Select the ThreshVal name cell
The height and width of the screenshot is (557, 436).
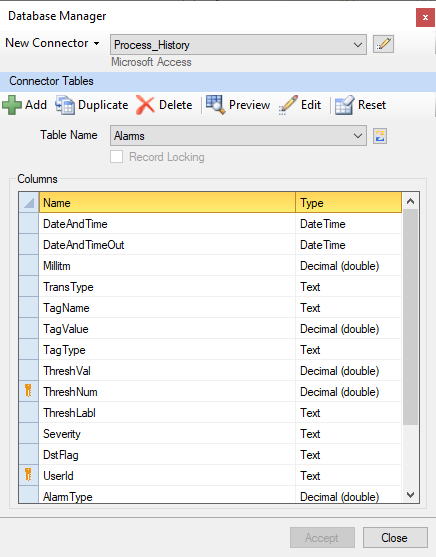[167, 371]
